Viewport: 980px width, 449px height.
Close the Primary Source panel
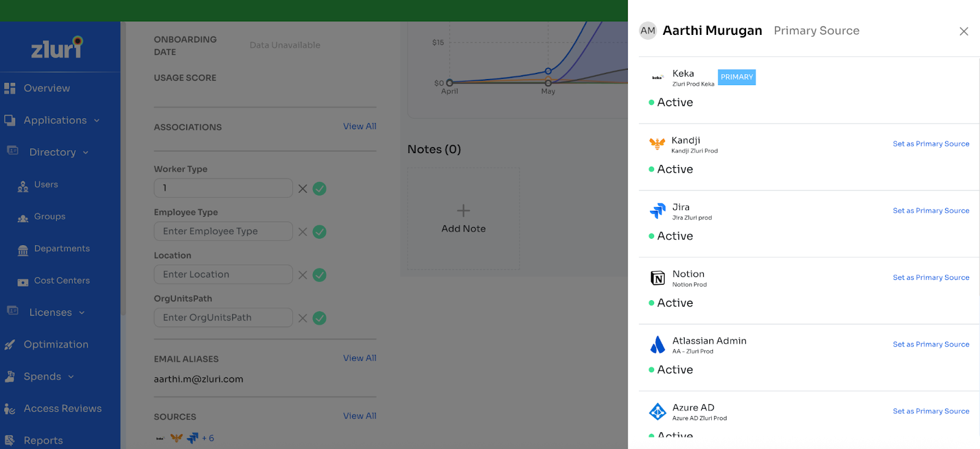point(963,31)
